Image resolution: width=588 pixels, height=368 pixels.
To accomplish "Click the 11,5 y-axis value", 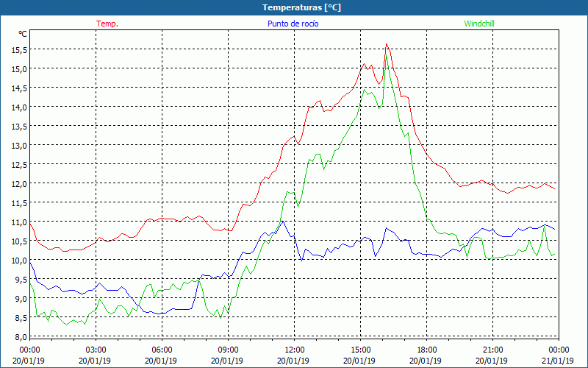I will 19,203.
